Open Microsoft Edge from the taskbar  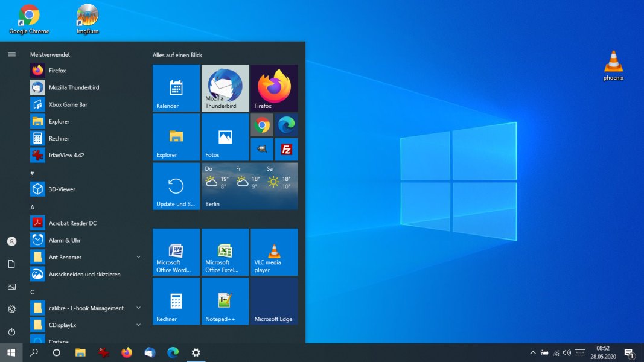(173, 352)
